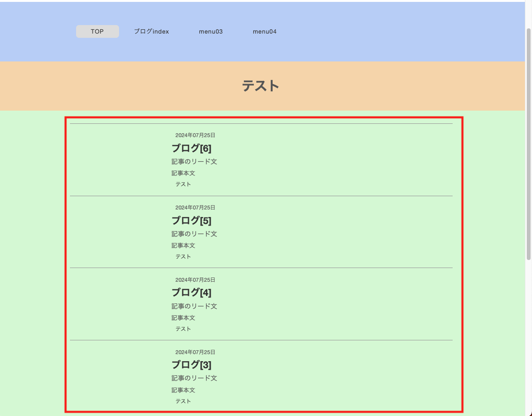
Task: Click 記事本文 under ブログ[6]
Action: point(183,173)
